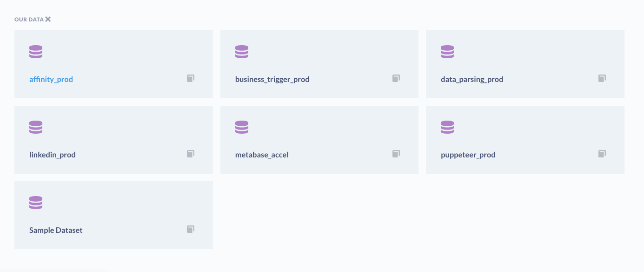The width and height of the screenshot is (644, 272).
Task: Click the linkedin_prod database icon
Action: 36,127
